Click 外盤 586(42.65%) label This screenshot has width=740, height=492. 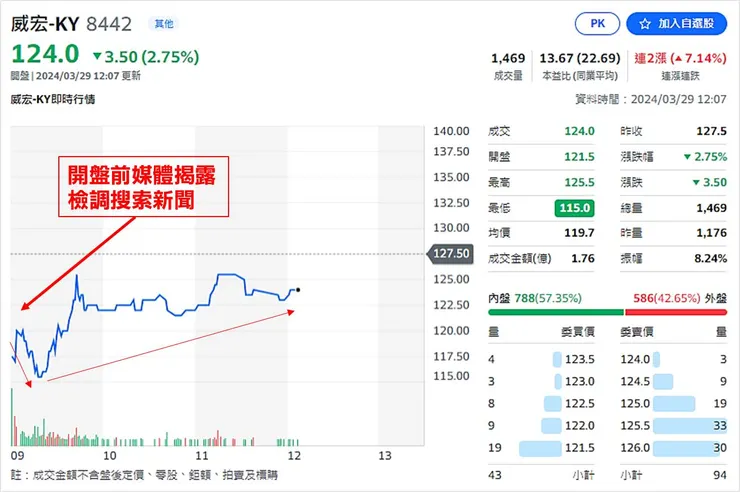(x=680, y=298)
